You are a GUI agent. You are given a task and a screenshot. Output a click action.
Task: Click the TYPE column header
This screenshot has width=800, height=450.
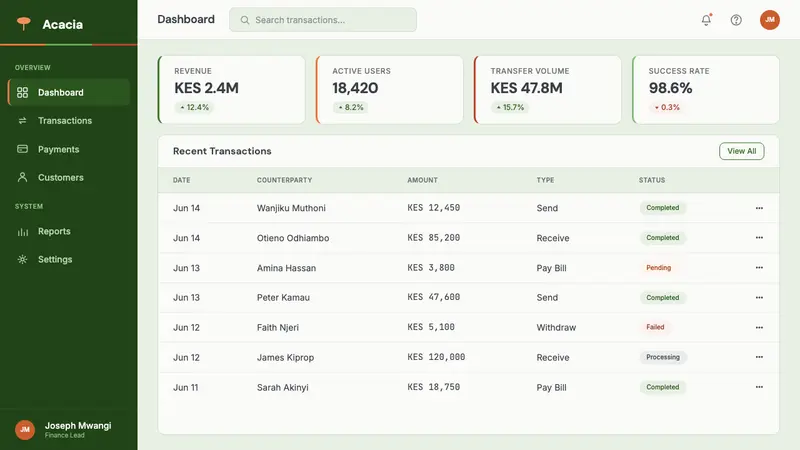[x=545, y=180]
